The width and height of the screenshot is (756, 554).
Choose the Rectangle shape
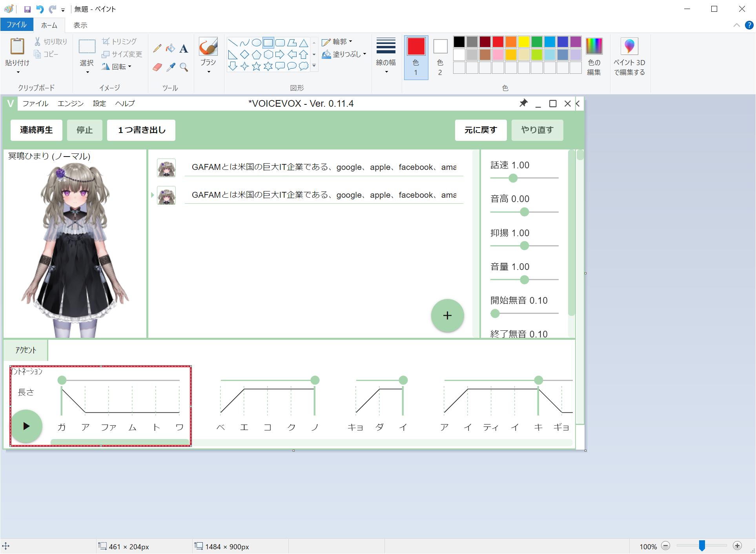[x=268, y=43]
